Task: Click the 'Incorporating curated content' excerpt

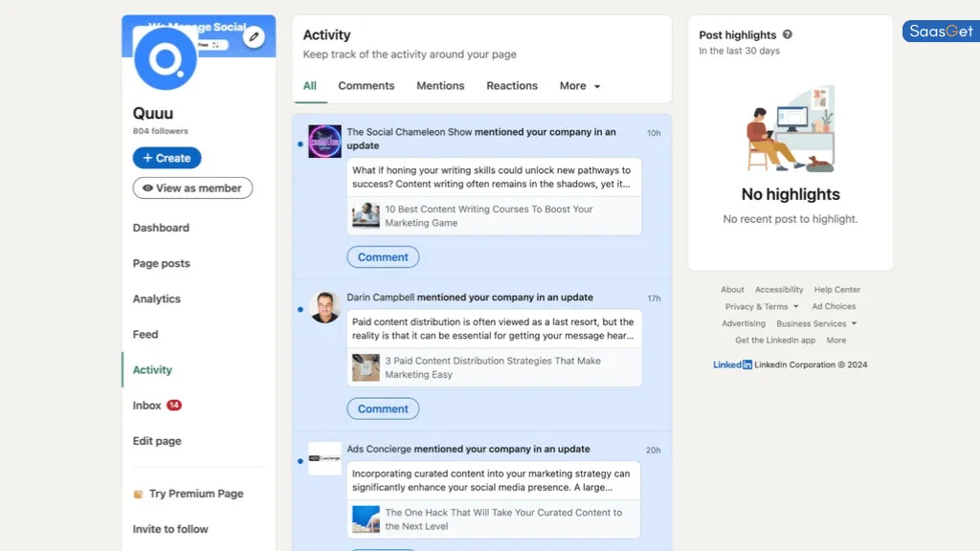Action: click(x=491, y=481)
